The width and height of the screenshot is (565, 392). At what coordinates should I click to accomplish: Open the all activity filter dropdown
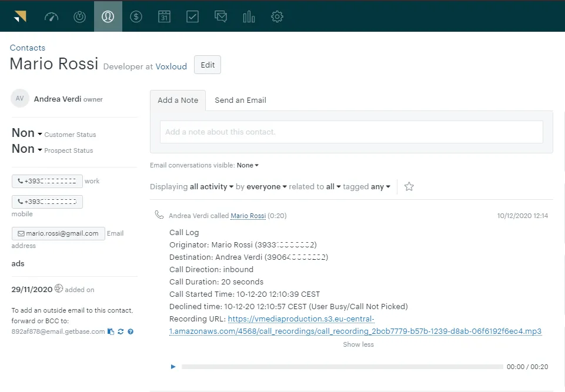point(212,187)
